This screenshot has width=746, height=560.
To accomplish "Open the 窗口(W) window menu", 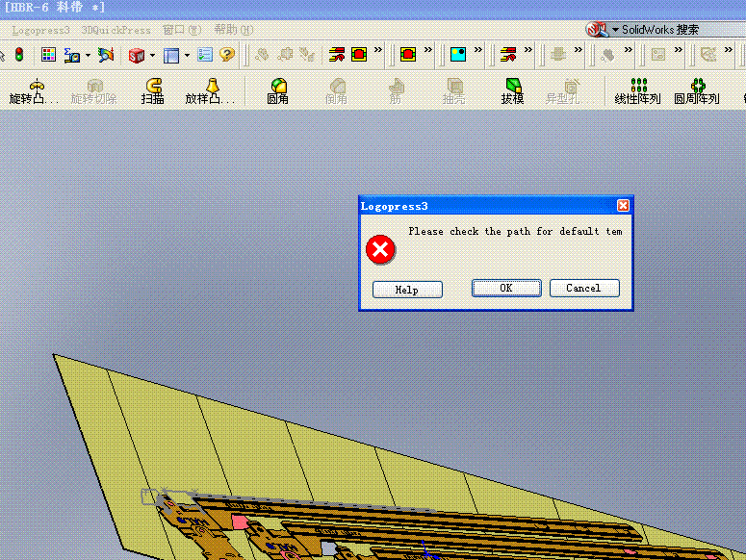I will click(x=182, y=30).
